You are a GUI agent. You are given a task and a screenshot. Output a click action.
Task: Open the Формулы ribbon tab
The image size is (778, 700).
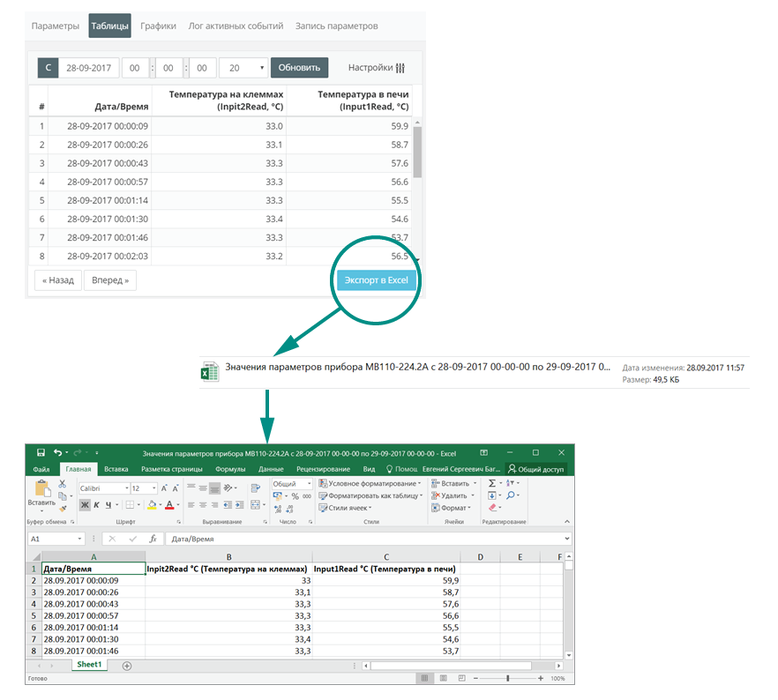(x=229, y=469)
